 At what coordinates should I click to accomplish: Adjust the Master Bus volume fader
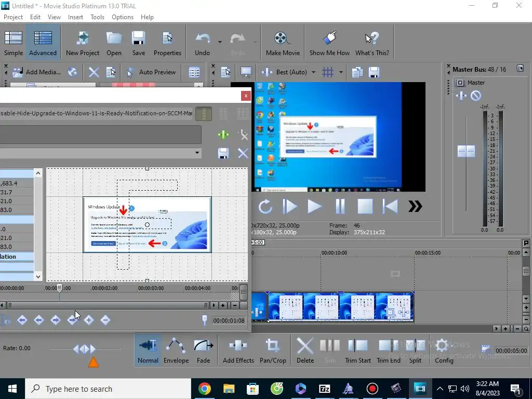[466, 151]
